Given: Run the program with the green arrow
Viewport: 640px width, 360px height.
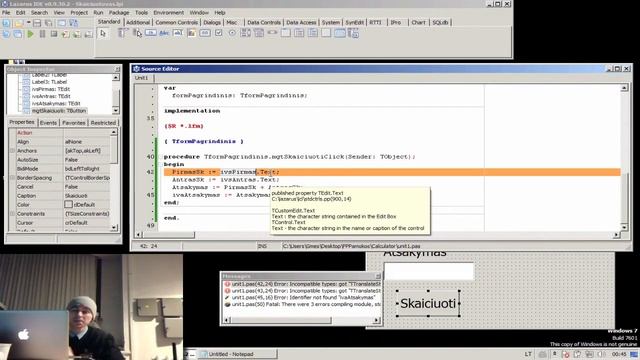Looking at the screenshot, I should point(31,34).
